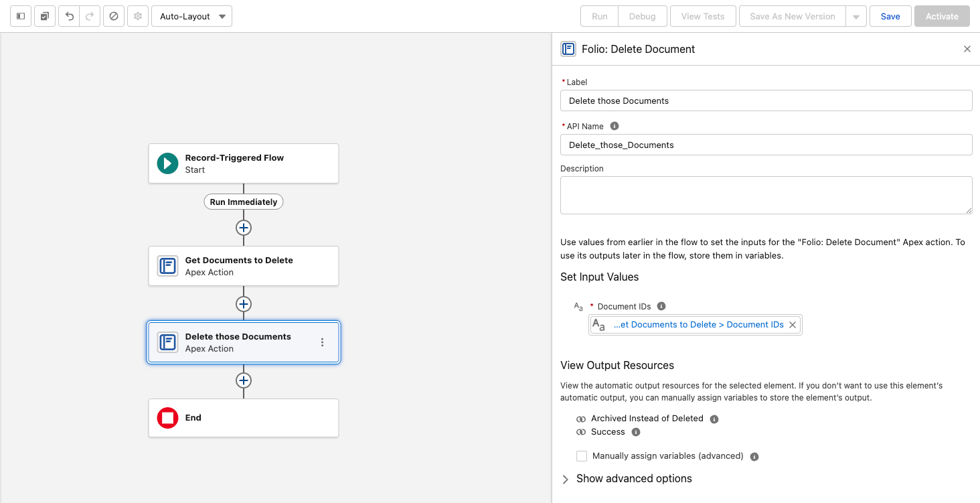Image resolution: width=980 pixels, height=503 pixels.
Task: Click the select elements icon
Action: pyautogui.click(x=45, y=16)
